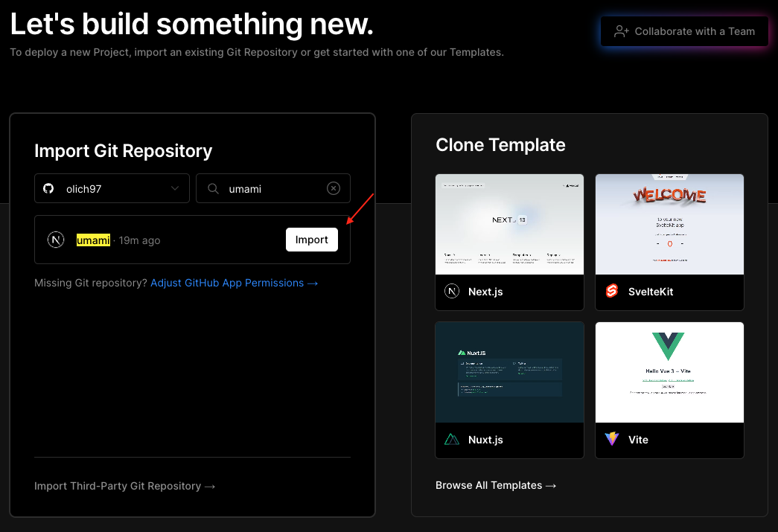Open the SvelteKit template preview thumbnail
The height and width of the screenshot is (532, 778).
669,224
